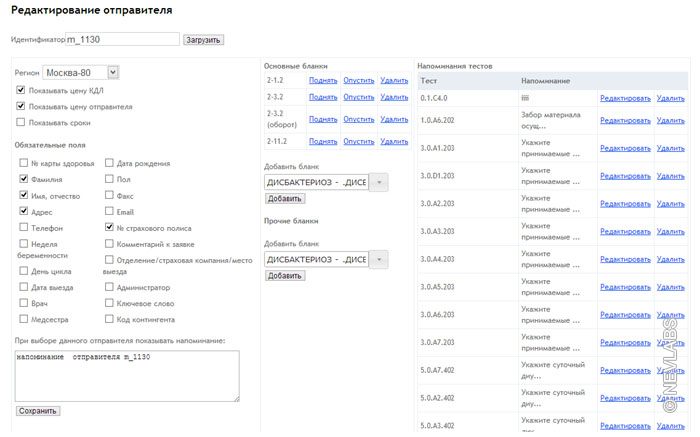700x437 pixels.
Task: Delete blank 2-11.2 via Удалить link
Action: point(394,141)
